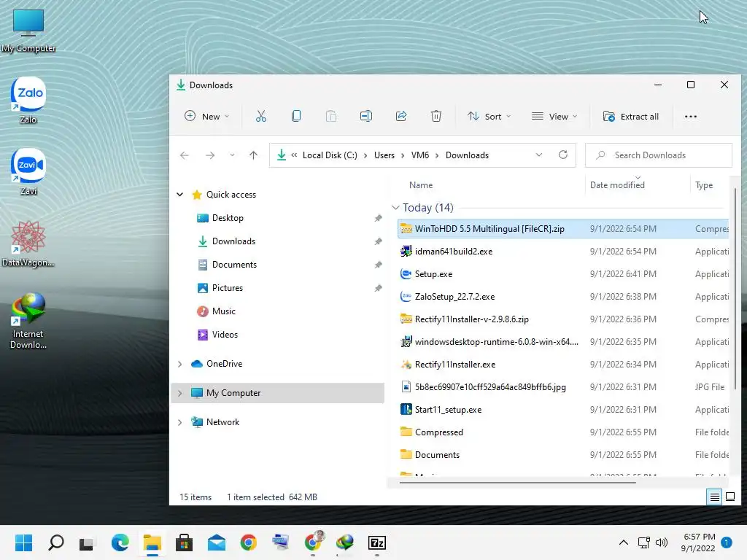This screenshot has width=747, height=560.
Task: Click the Copy icon in toolbar
Action: 296,116
